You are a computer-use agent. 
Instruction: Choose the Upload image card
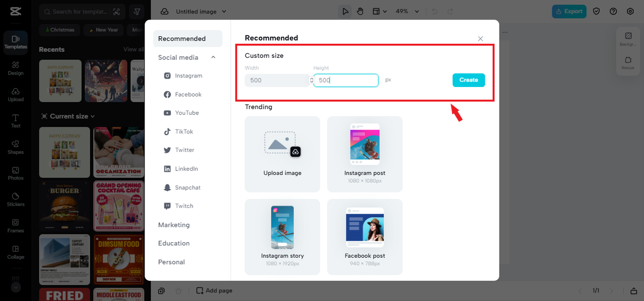pos(282,154)
